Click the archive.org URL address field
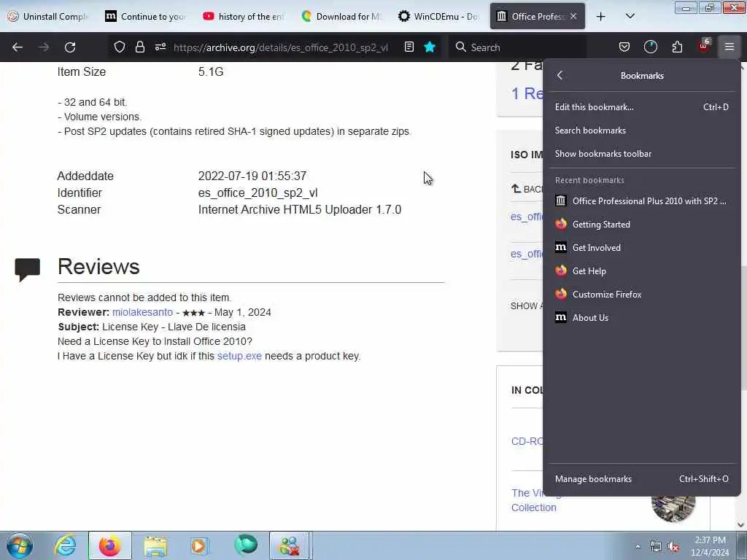The width and height of the screenshot is (747, 560). point(281,47)
